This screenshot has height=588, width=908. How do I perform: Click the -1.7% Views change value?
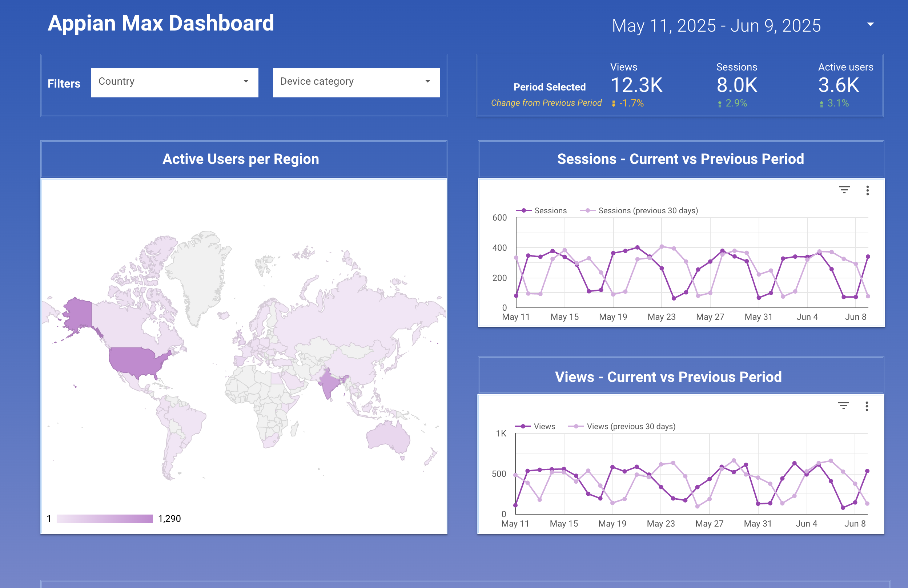[631, 103]
